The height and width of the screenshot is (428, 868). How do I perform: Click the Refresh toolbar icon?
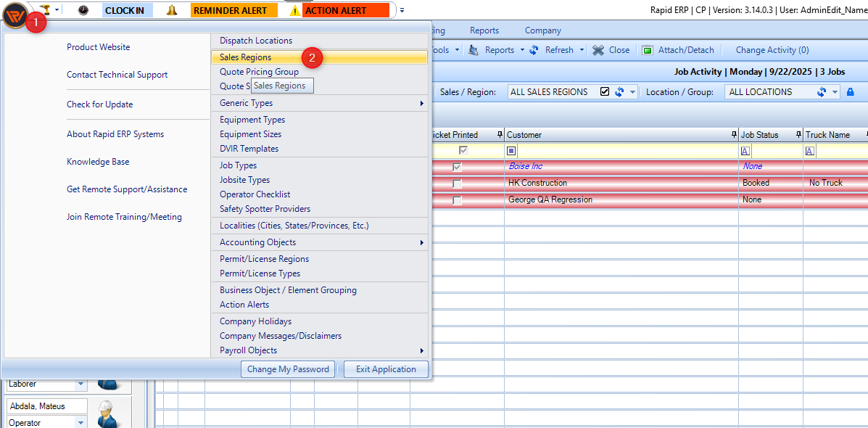(x=534, y=50)
